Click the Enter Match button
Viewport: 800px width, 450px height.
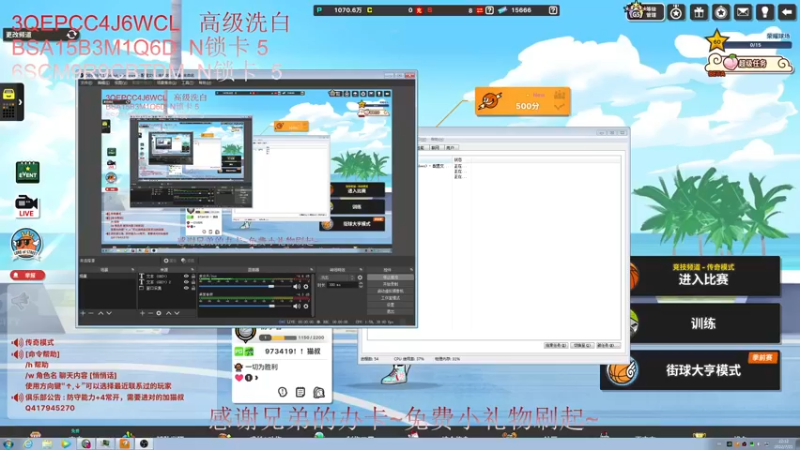(703, 276)
